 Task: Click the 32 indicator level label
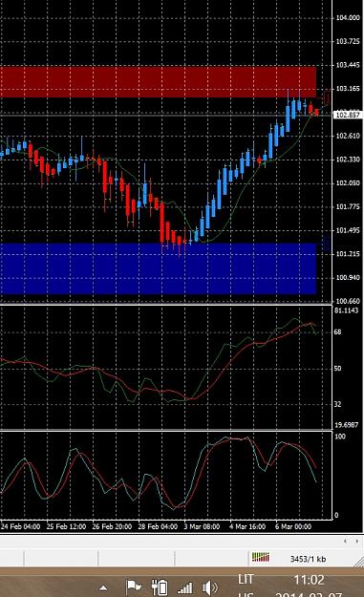(x=338, y=404)
